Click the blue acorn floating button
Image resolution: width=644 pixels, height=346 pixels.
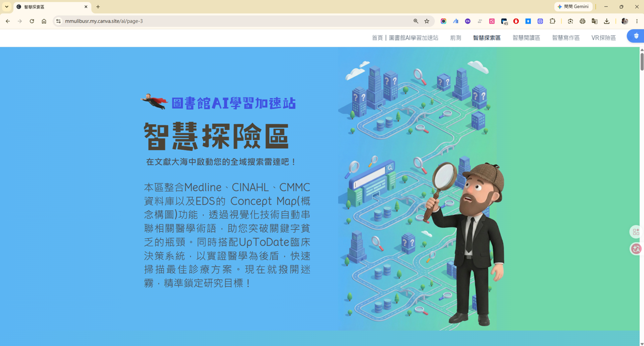point(635,36)
